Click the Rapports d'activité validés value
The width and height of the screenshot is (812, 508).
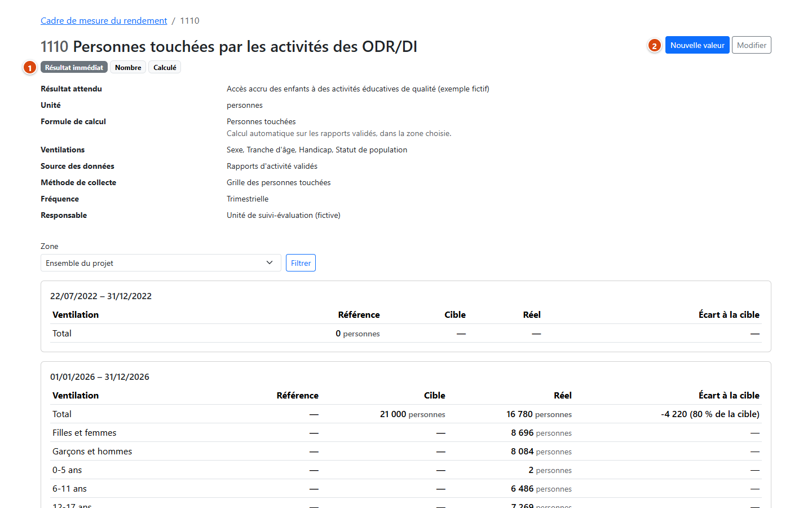point(272,166)
